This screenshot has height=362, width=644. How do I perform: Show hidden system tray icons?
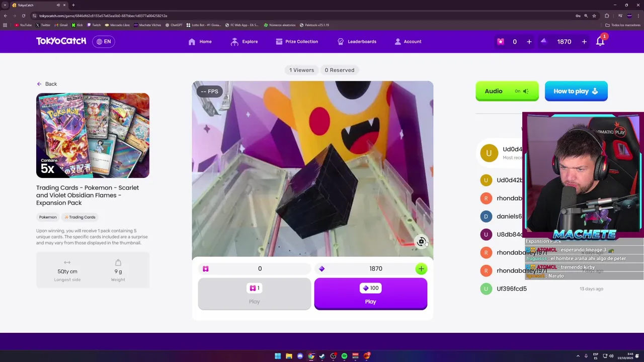click(x=578, y=356)
